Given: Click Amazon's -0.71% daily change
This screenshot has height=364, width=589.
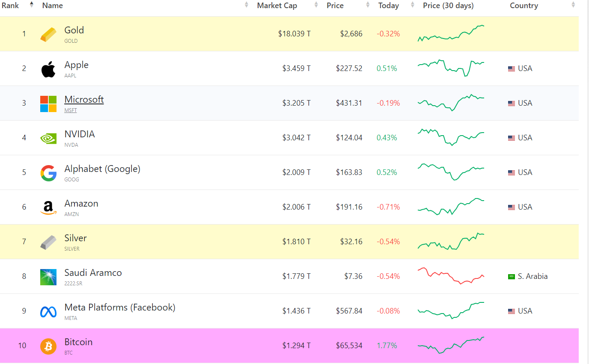Looking at the screenshot, I should (388, 207).
